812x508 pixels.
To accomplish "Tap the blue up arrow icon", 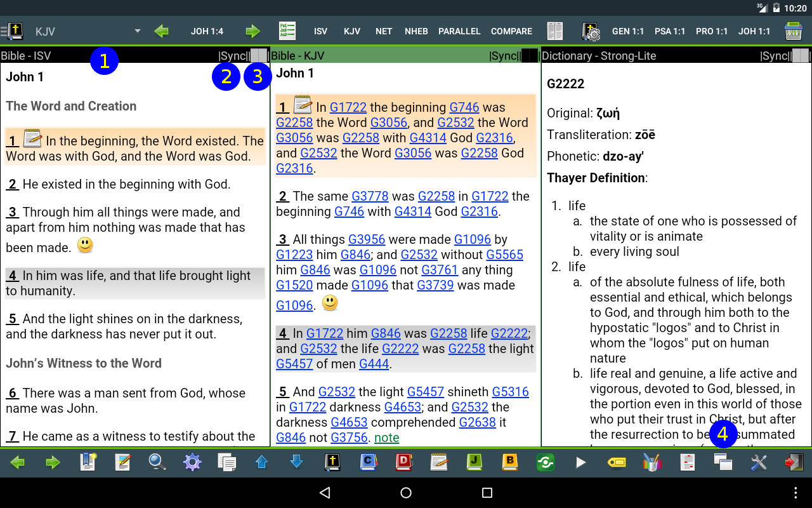I will click(x=261, y=462).
